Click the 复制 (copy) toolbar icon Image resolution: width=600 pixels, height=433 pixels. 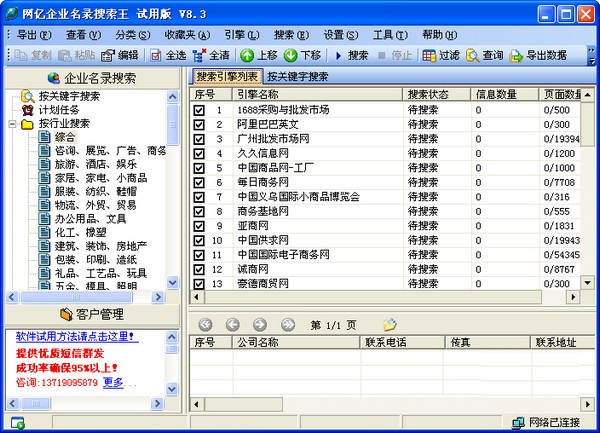(x=21, y=55)
